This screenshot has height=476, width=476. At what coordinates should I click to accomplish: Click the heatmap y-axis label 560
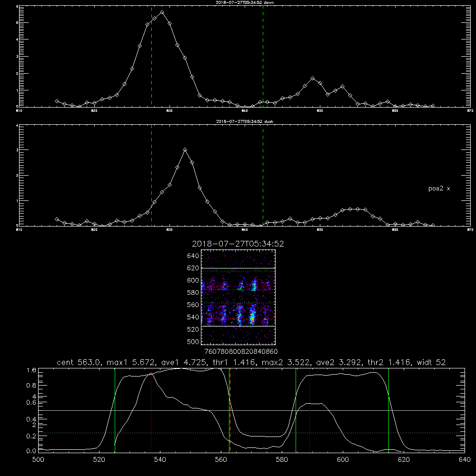point(193,305)
